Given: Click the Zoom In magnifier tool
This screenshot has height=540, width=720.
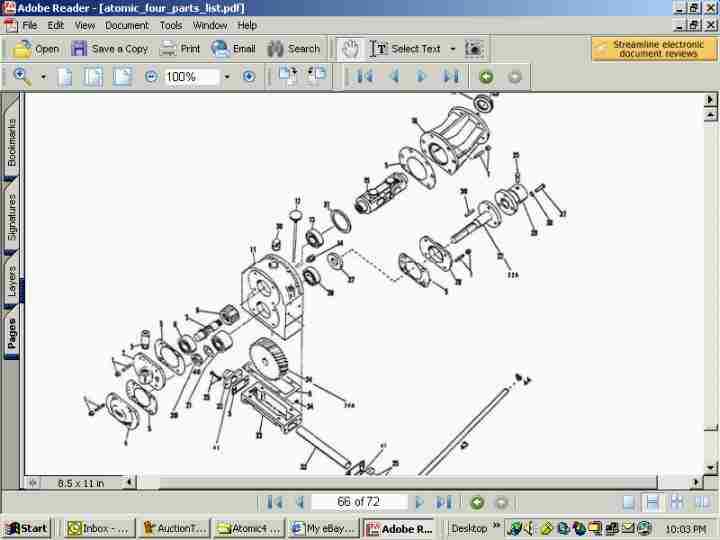Looking at the screenshot, I should coord(21,77).
